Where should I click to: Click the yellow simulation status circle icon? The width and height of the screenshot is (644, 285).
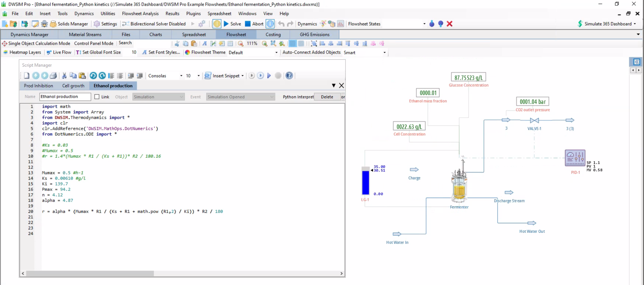(x=217, y=24)
